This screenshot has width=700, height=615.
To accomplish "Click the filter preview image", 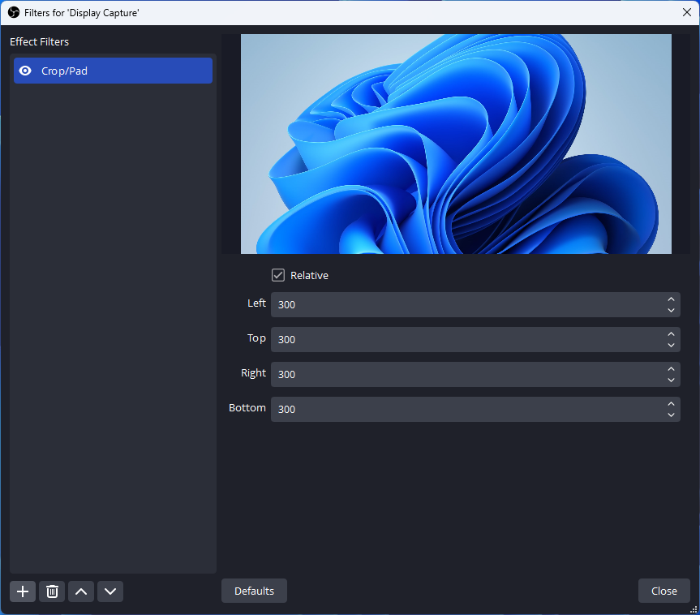I will pos(456,144).
